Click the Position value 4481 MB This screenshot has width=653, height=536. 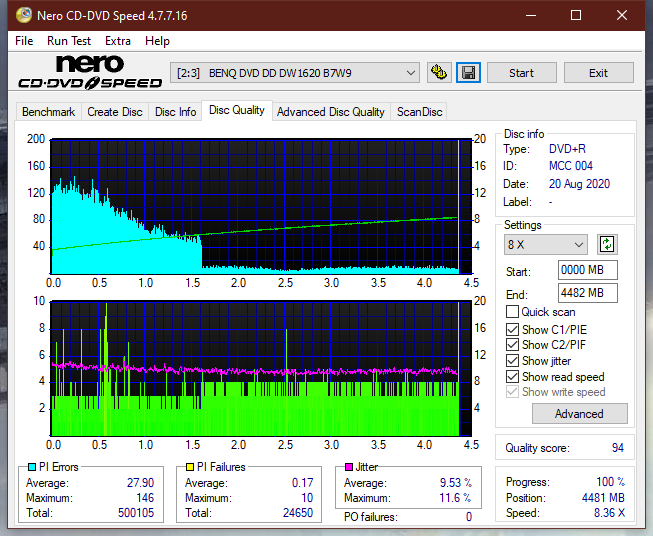(x=603, y=498)
